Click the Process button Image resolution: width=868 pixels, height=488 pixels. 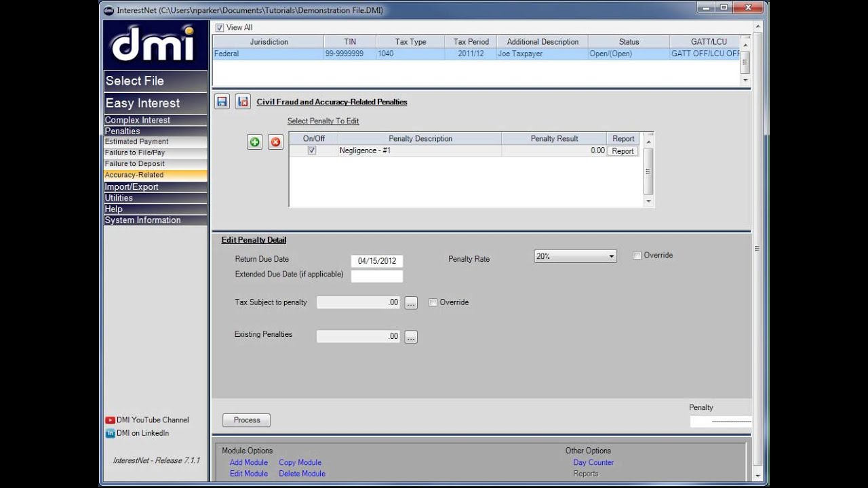(247, 420)
